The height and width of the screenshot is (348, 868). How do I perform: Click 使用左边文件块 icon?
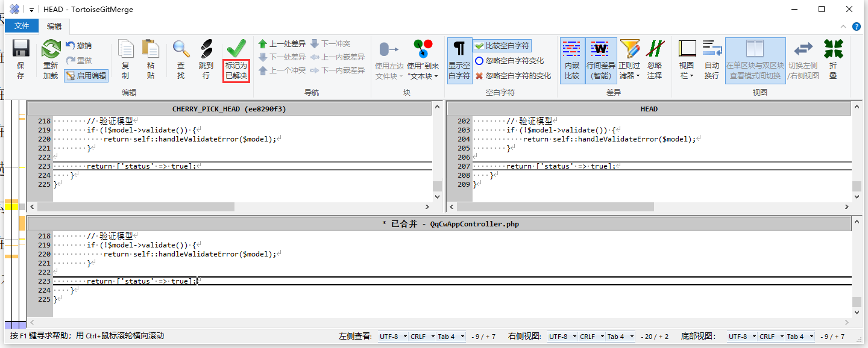[x=389, y=49]
